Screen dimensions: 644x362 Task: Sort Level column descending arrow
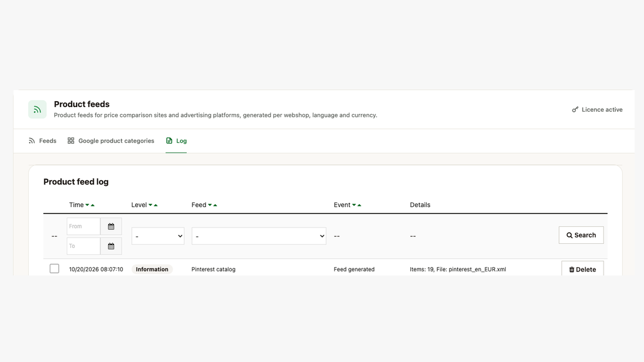click(x=150, y=205)
